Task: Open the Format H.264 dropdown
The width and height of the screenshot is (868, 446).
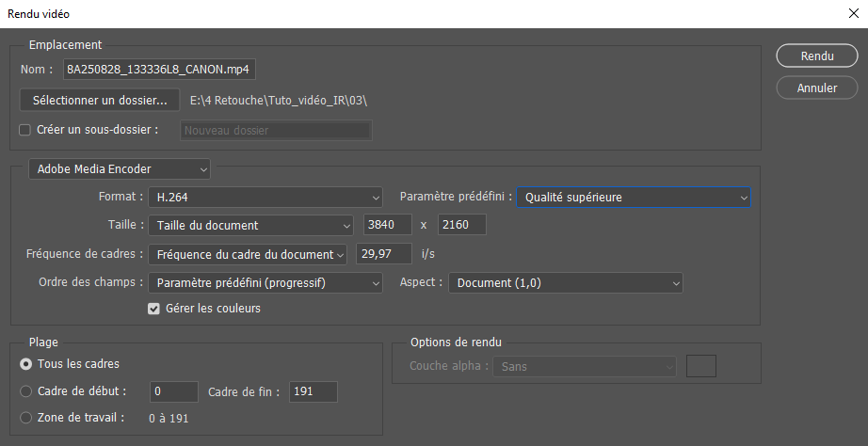Action: point(265,198)
